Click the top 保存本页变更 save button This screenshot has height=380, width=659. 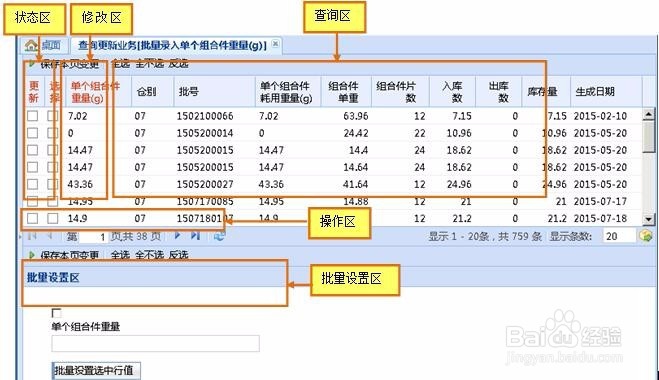(x=65, y=64)
